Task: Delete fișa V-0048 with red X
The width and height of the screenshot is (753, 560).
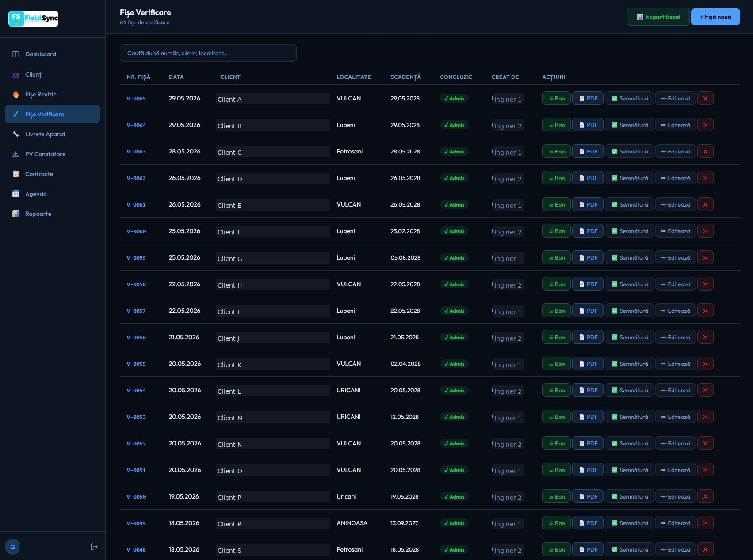Action: click(x=705, y=549)
